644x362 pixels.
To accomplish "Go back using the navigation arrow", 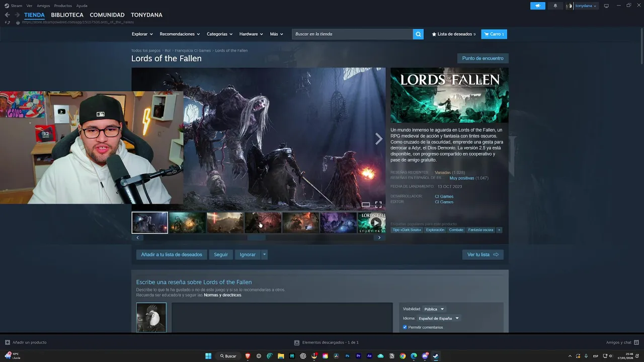I will pyautogui.click(x=7, y=15).
